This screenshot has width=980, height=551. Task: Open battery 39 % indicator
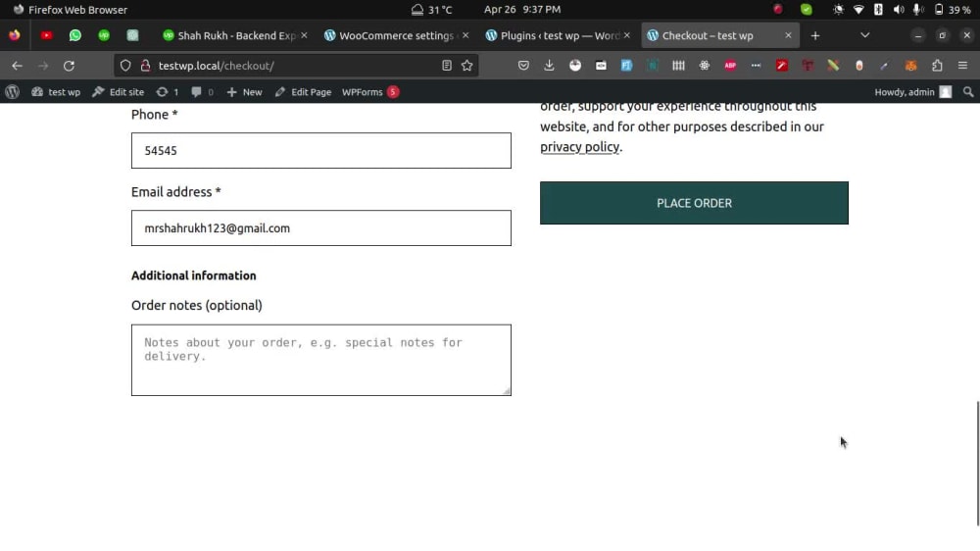click(952, 10)
